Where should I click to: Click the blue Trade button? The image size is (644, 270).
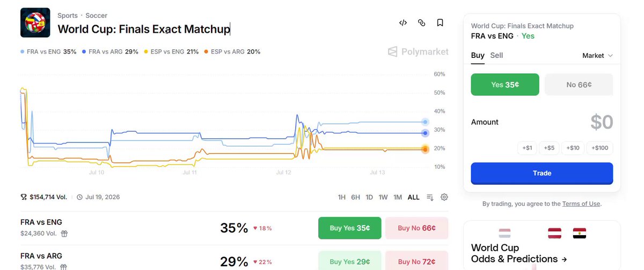[542, 173]
